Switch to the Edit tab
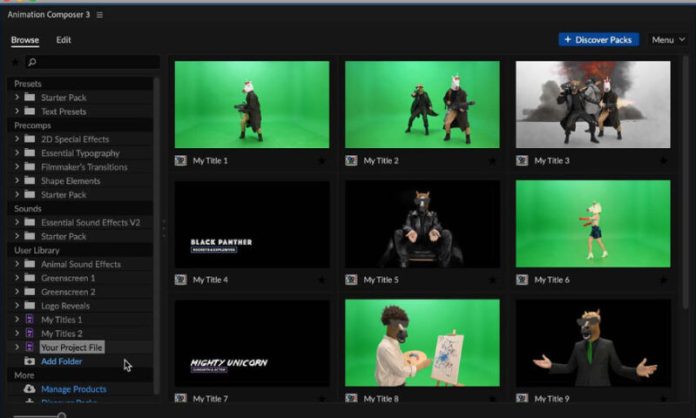The height and width of the screenshot is (418, 696). point(63,40)
